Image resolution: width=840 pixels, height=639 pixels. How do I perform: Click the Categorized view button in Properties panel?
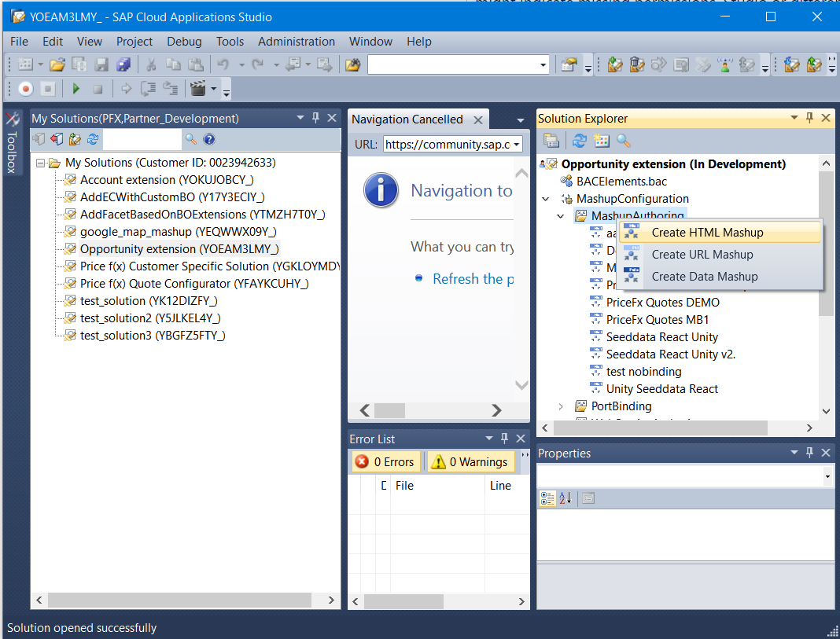coord(547,498)
